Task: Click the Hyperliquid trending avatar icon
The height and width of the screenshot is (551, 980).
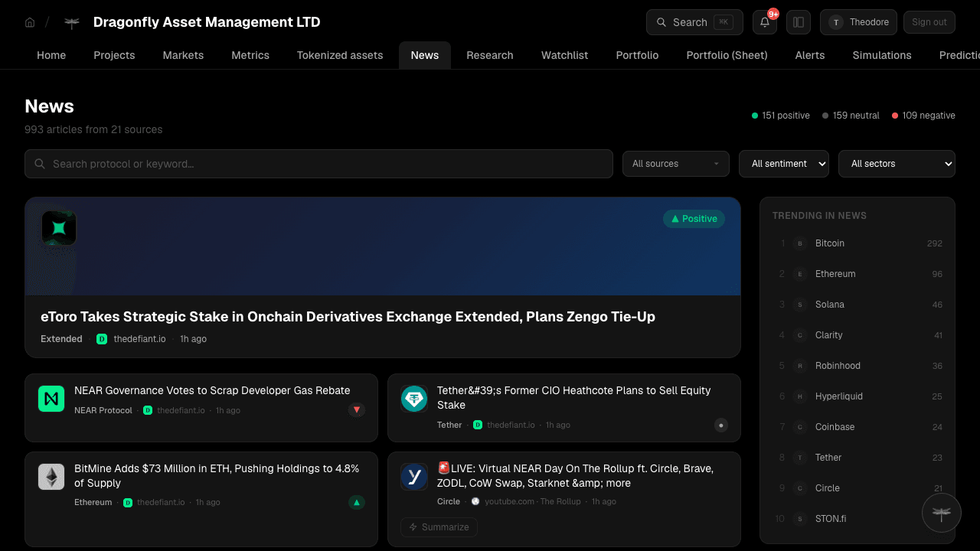Action: tap(800, 396)
